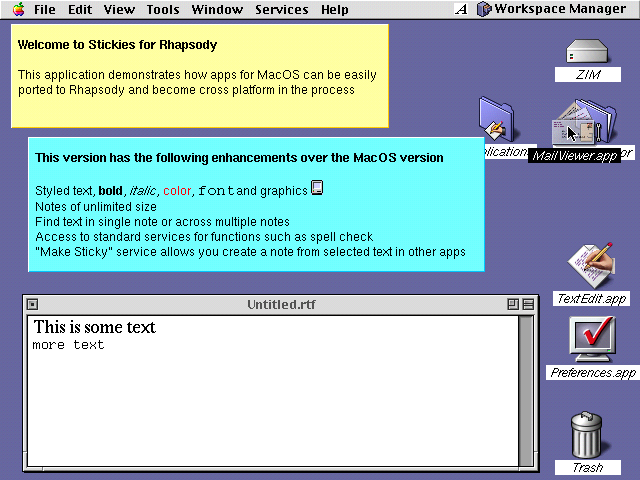Image resolution: width=640 pixels, height=480 pixels.
Task: Click the MailViewer.app label
Action: tap(574, 156)
